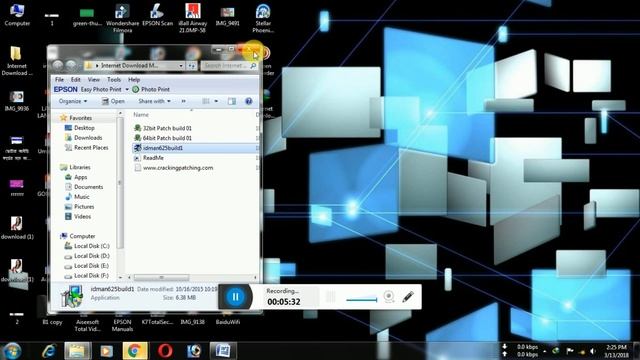Click the webcam icon on recorder bar
The height and width of the screenshot is (360, 640).
389,297
